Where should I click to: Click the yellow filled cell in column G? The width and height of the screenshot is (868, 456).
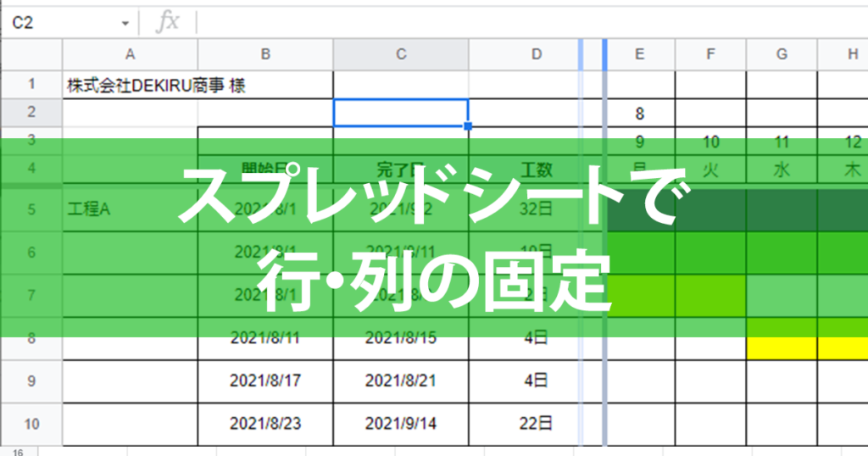pos(782,348)
